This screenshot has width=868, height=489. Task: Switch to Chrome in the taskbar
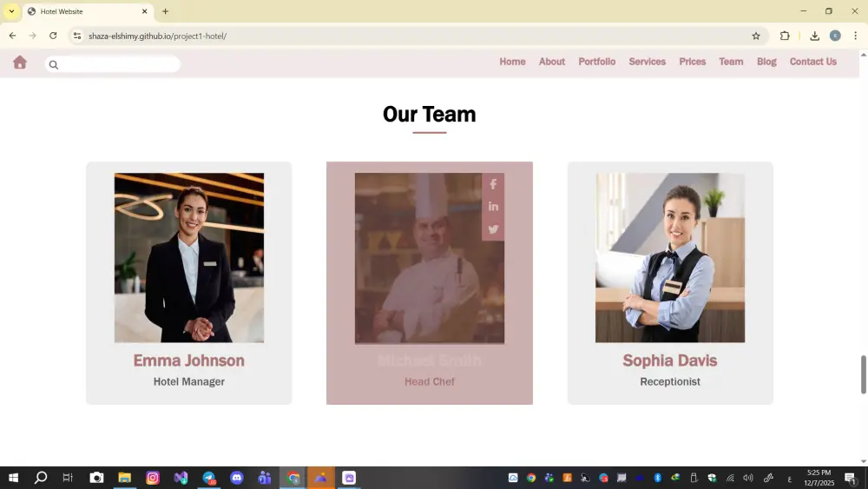coord(293,478)
